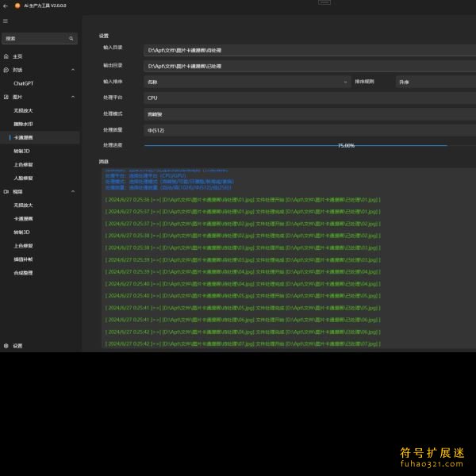Click the back arrow in title bar

pos(6,6)
